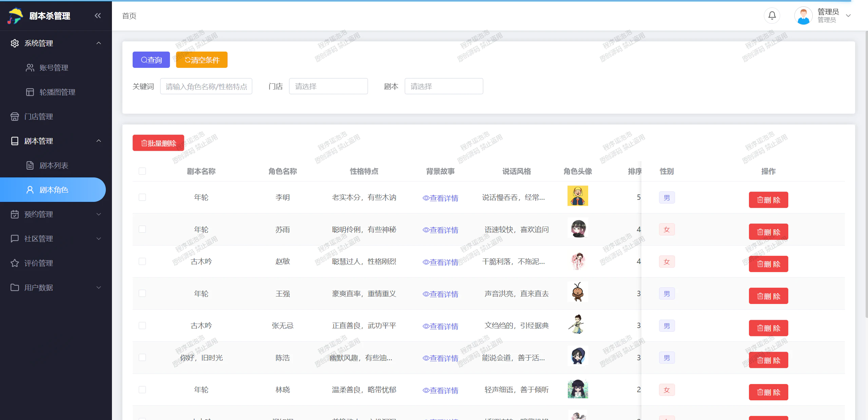The height and width of the screenshot is (420, 868).
Task: Click the 剧本管理 book icon
Action: coord(15,141)
